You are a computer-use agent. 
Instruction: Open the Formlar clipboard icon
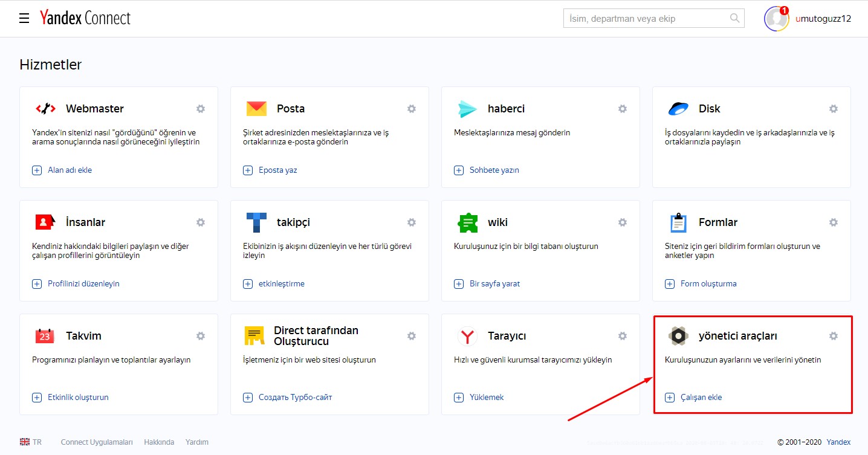tap(678, 222)
